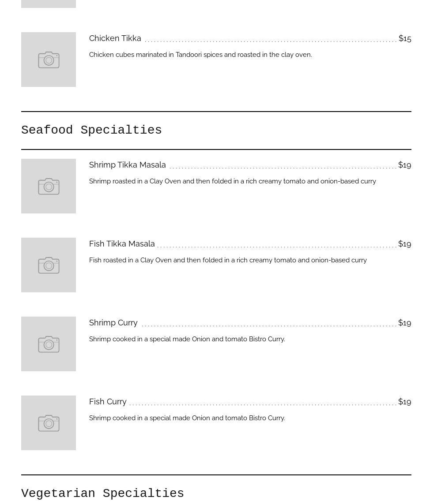
Task: Select the Shrimp Tikka Masala title
Action: click(x=128, y=165)
